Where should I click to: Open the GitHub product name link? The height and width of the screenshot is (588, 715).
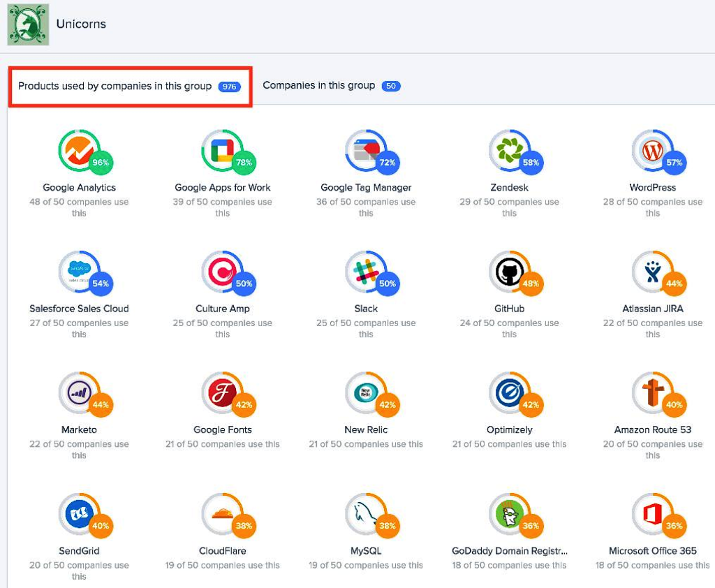[x=509, y=309]
